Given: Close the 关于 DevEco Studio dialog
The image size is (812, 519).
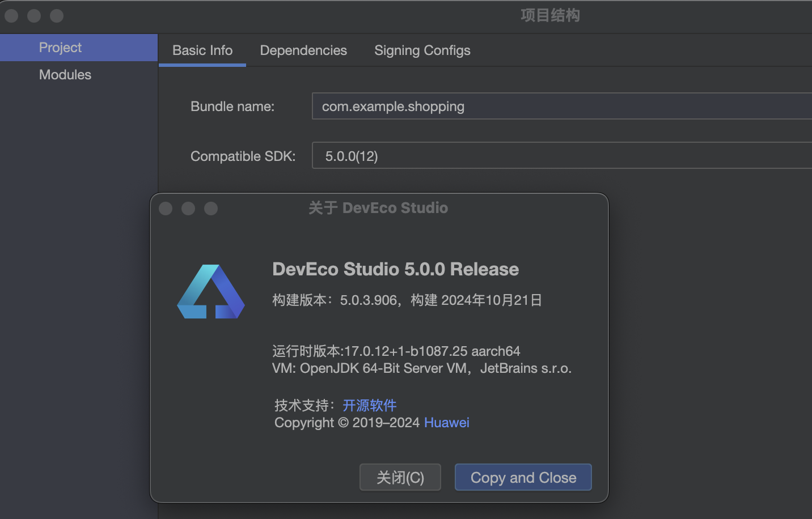Looking at the screenshot, I should (166, 209).
